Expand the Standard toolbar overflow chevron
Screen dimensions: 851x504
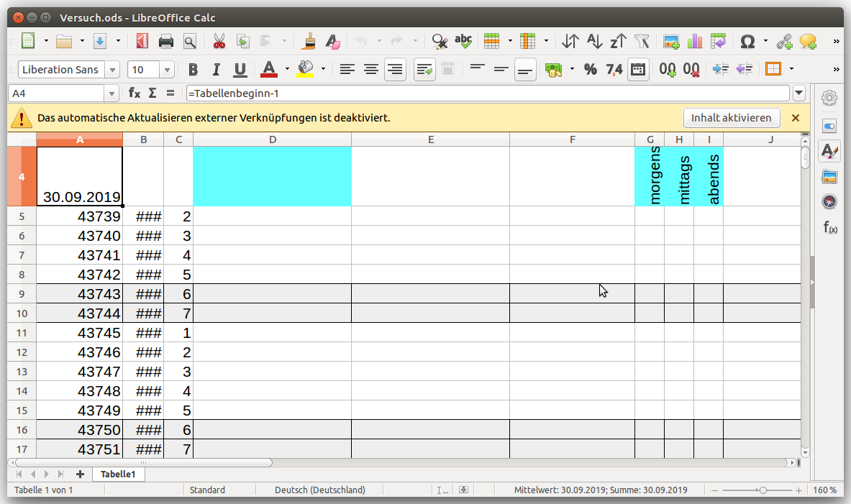point(837,41)
